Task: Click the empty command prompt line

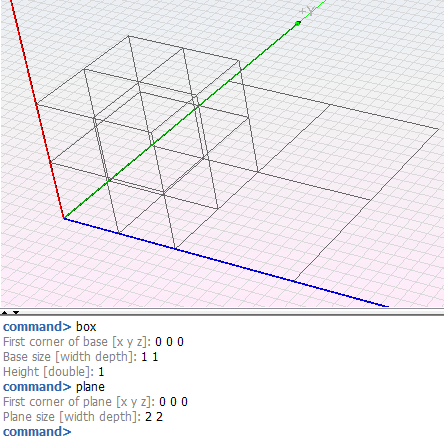Action: click(37, 432)
